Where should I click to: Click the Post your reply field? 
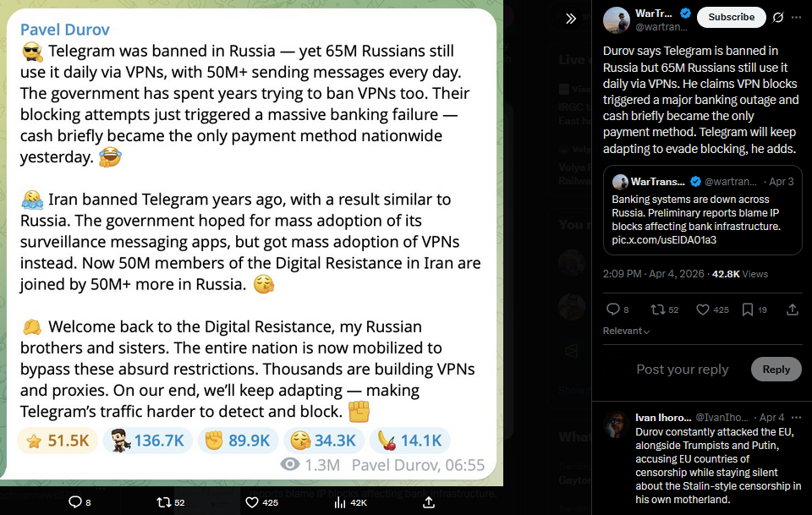click(682, 369)
